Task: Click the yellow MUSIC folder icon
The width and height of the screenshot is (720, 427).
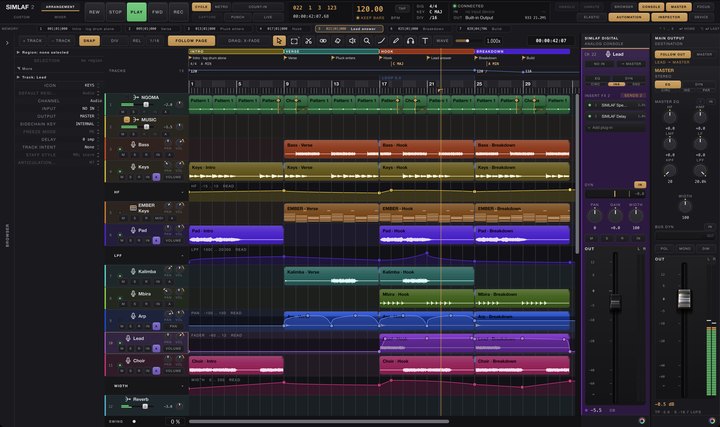Action: click(x=127, y=119)
